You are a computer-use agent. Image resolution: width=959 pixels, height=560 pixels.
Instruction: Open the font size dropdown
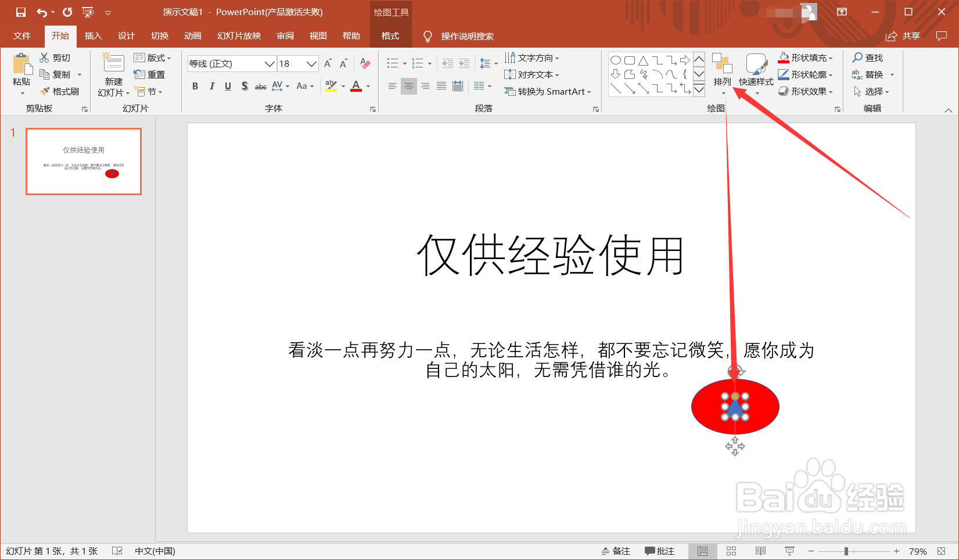pyautogui.click(x=312, y=63)
